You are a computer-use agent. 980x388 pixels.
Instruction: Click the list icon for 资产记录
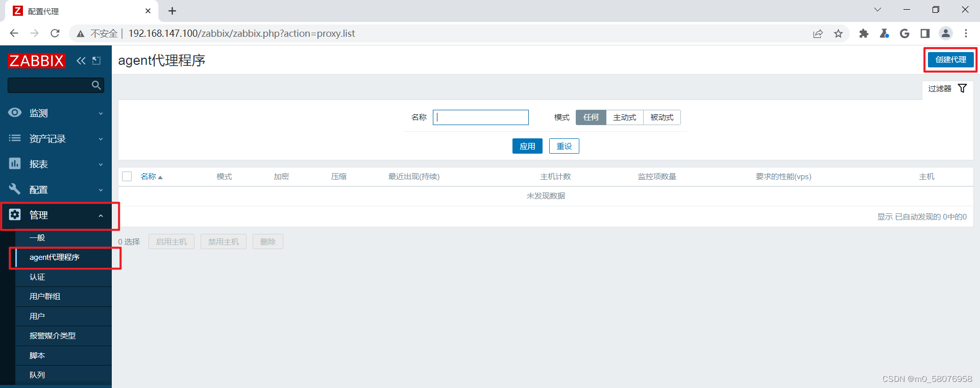coord(15,138)
